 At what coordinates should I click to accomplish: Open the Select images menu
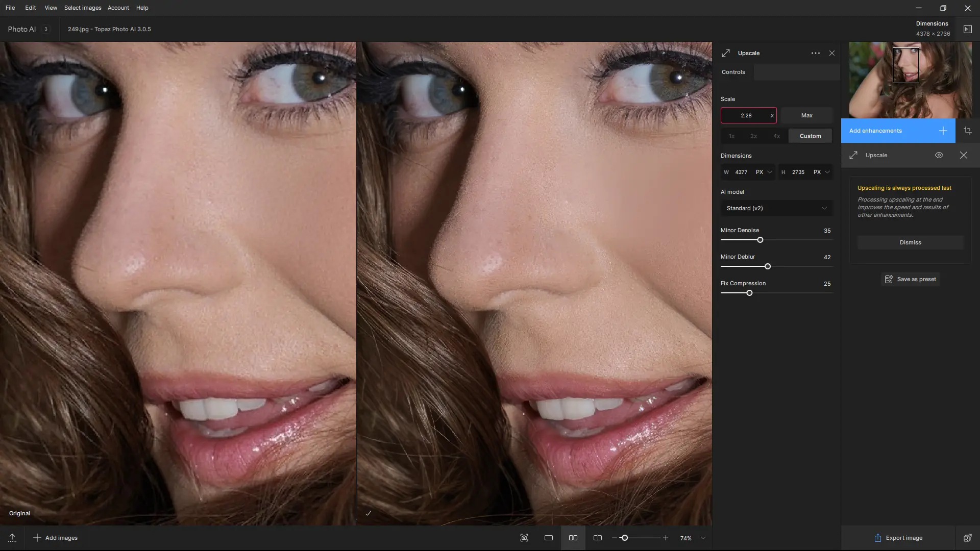83,8
